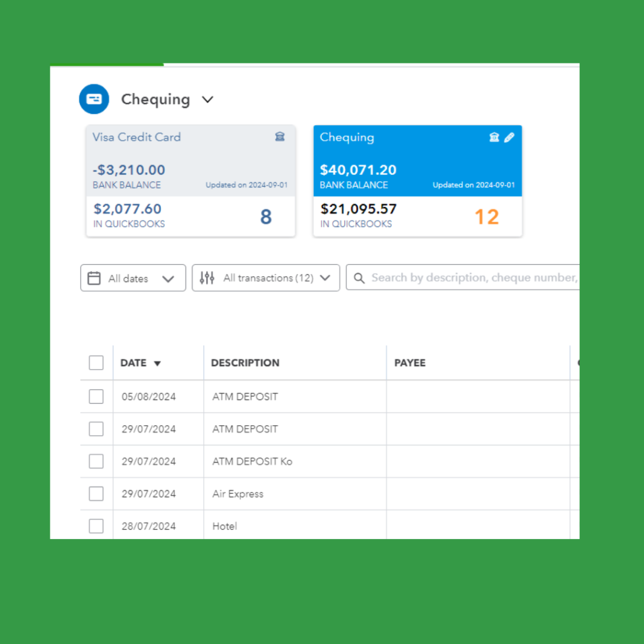Click the pencil edit icon on Chequing card
This screenshot has width=644, height=644.
tap(509, 137)
